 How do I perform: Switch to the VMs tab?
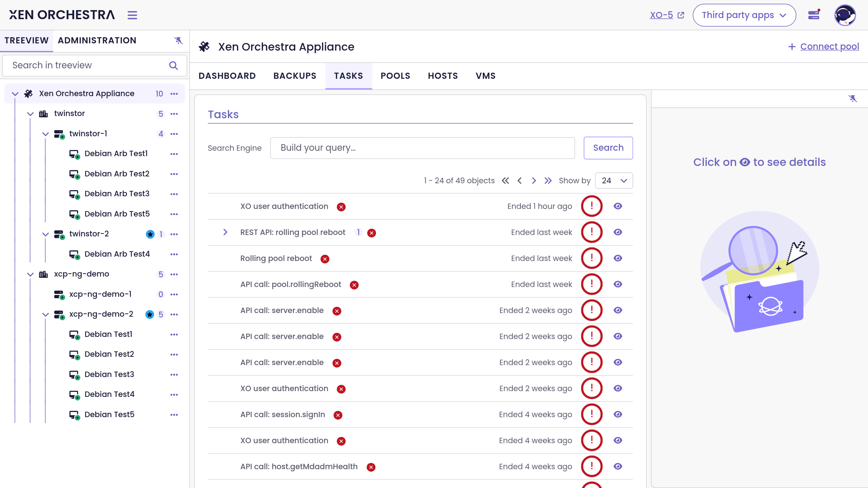pos(486,76)
